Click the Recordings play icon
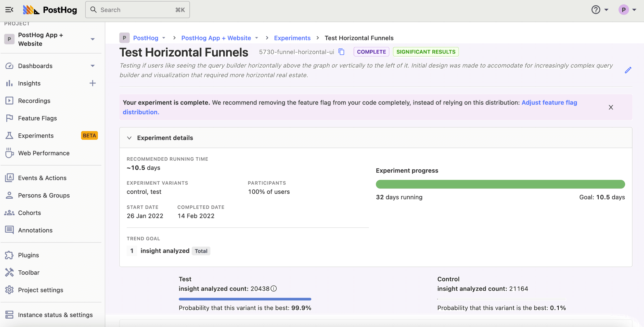 point(9,101)
